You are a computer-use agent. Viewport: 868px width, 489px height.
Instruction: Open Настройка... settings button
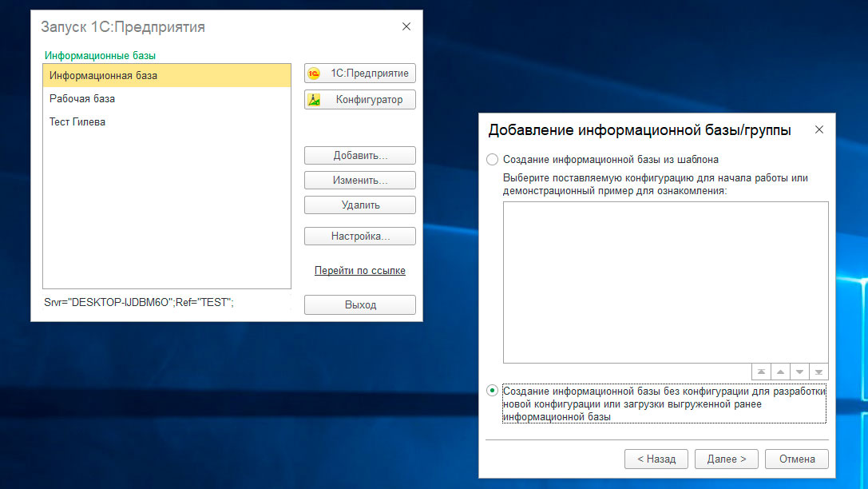pyautogui.click(x=360, y=236)
